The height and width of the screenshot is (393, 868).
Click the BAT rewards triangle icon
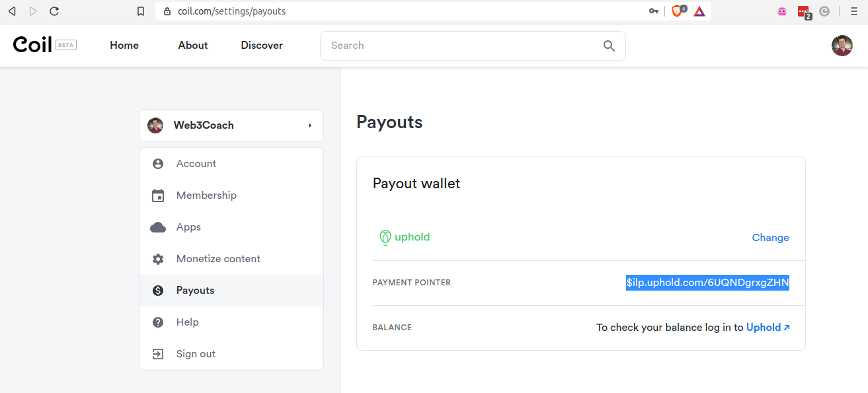(x=699, y=11)
